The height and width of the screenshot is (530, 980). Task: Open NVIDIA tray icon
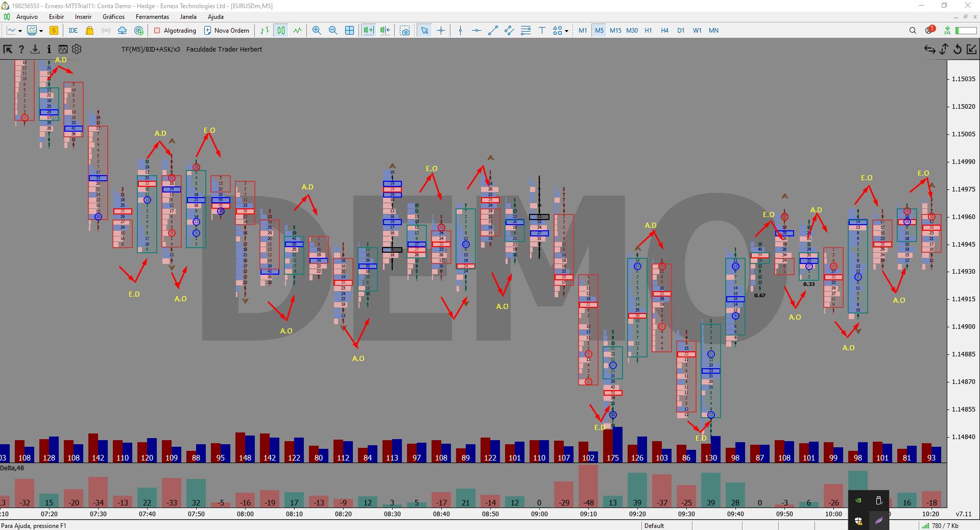pyautogui.click(x=858, y=501)
